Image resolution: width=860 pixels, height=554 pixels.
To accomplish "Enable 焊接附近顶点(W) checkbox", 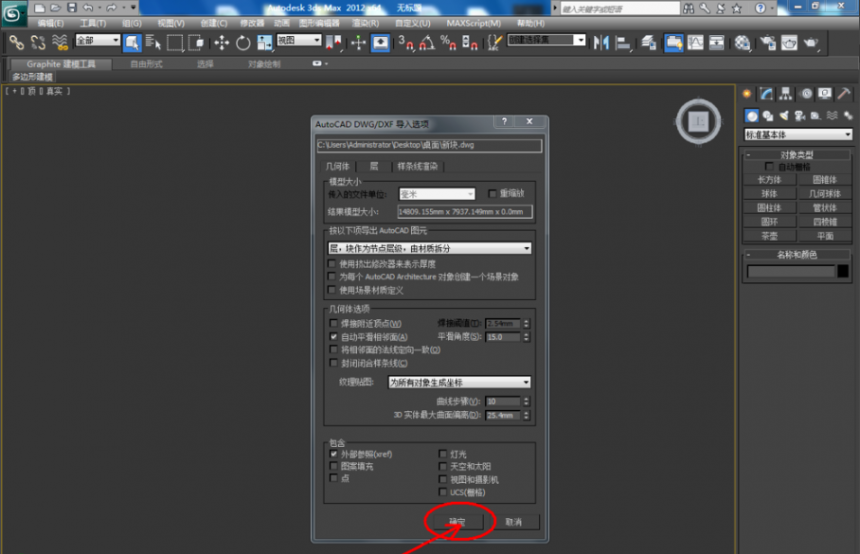I will pyautogui.click(x=333, y=323).
